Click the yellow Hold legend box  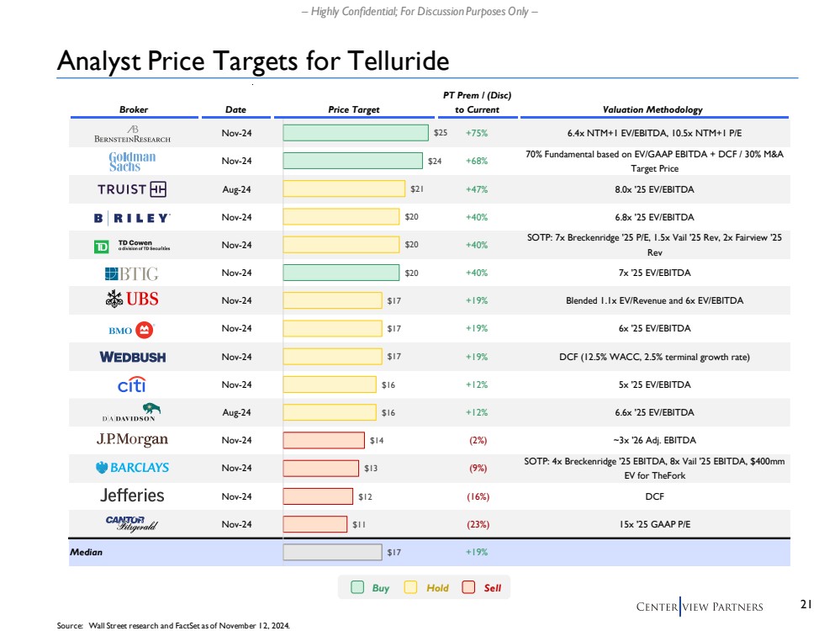point(411,588)
